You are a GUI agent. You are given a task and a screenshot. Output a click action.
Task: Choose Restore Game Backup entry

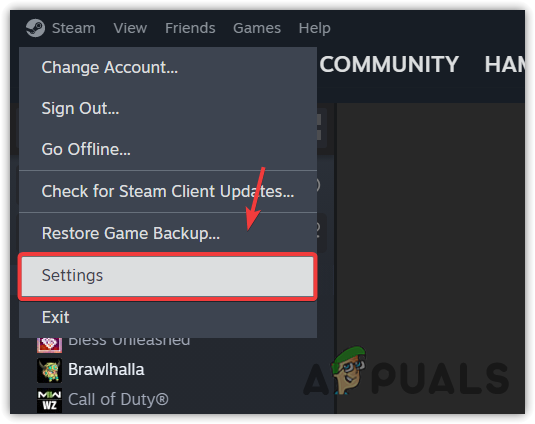coord(168,233)
